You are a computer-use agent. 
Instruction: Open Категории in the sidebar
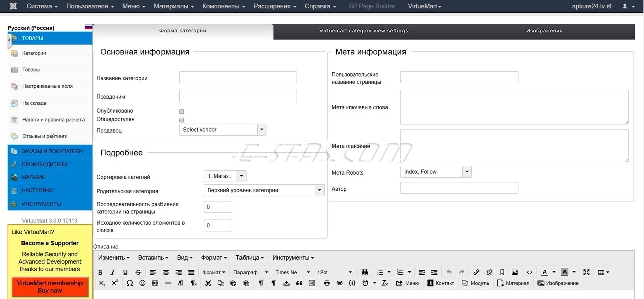(34, 53)
